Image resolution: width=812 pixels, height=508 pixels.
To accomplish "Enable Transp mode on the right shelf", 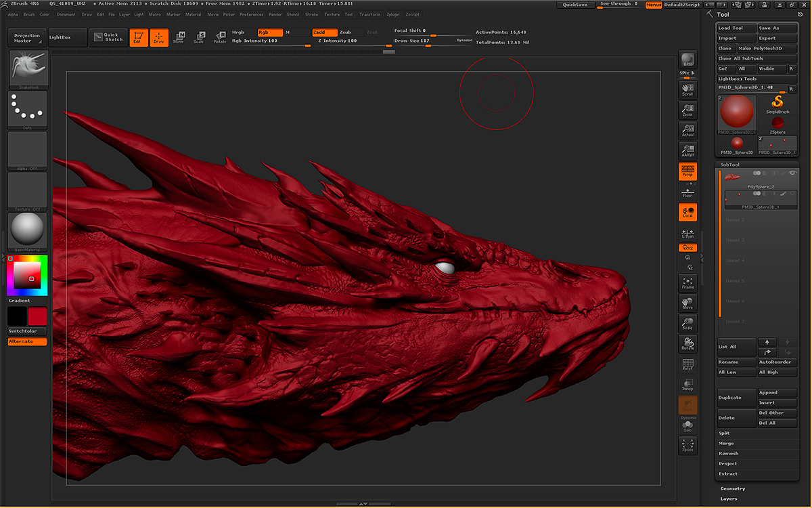I will [687, 385].
